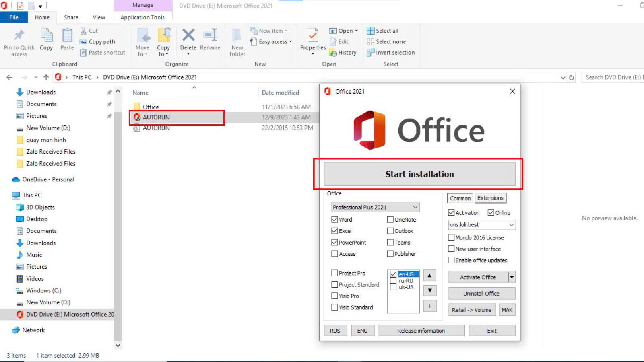Switch to the Extensions tab
This screenshot has width=644, height=362.
click(x=490, y=198)
